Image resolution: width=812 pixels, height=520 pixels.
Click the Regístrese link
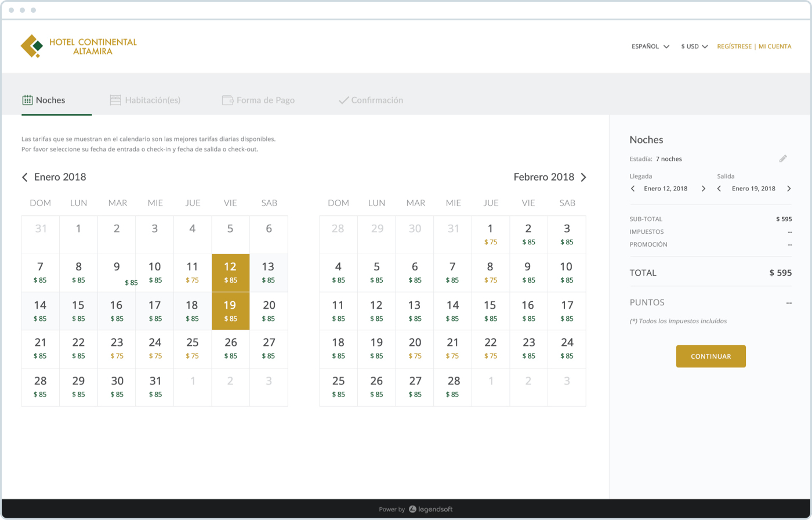(734, 46)
